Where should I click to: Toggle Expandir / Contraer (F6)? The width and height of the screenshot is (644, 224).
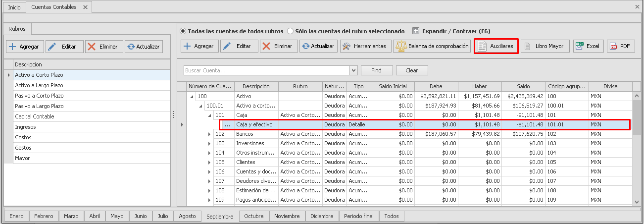pos(416,31)
